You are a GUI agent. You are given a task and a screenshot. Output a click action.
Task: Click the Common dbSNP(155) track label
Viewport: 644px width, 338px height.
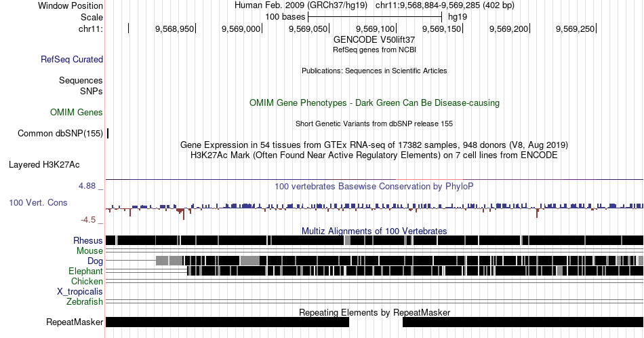point(60,133)
